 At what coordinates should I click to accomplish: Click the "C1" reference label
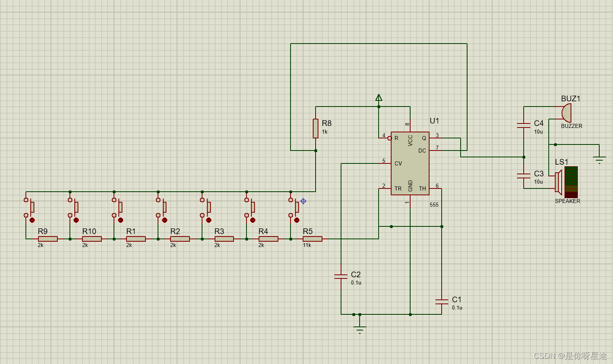click(x=457, y=299)
